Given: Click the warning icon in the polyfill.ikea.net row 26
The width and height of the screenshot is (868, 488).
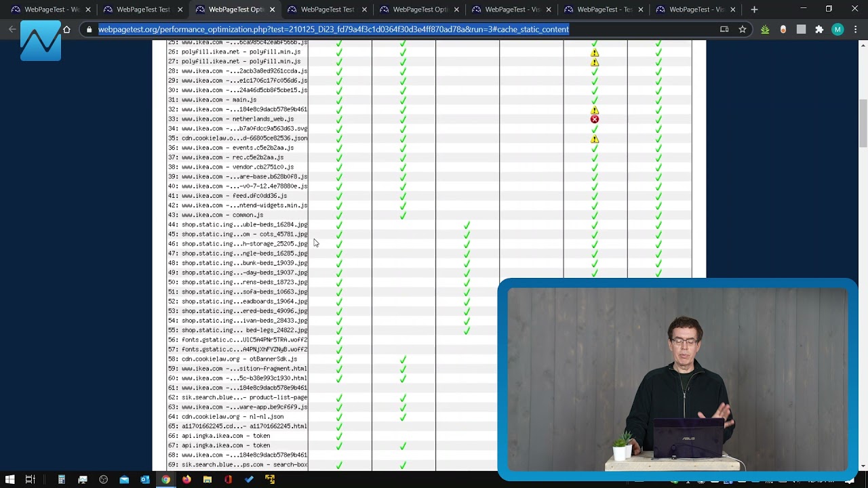Looking at the screenshot, I should click(594, 52).
